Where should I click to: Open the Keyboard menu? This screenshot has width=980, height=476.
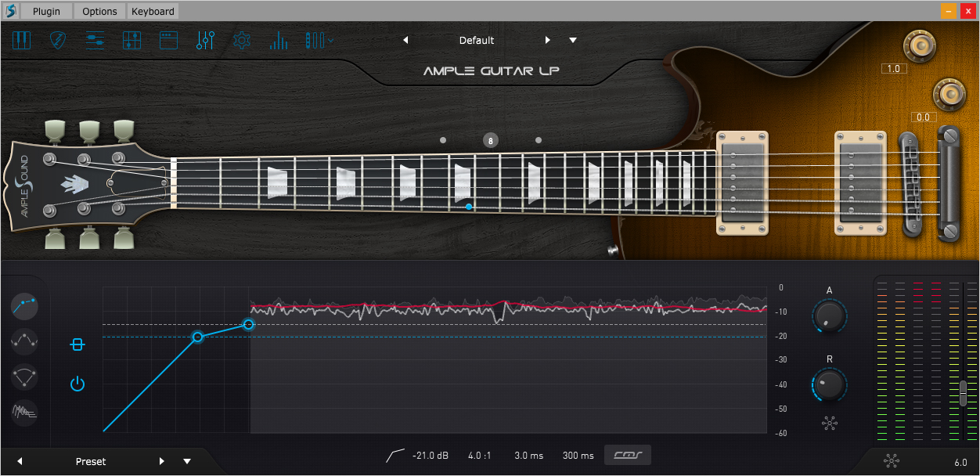pos(153,11)
